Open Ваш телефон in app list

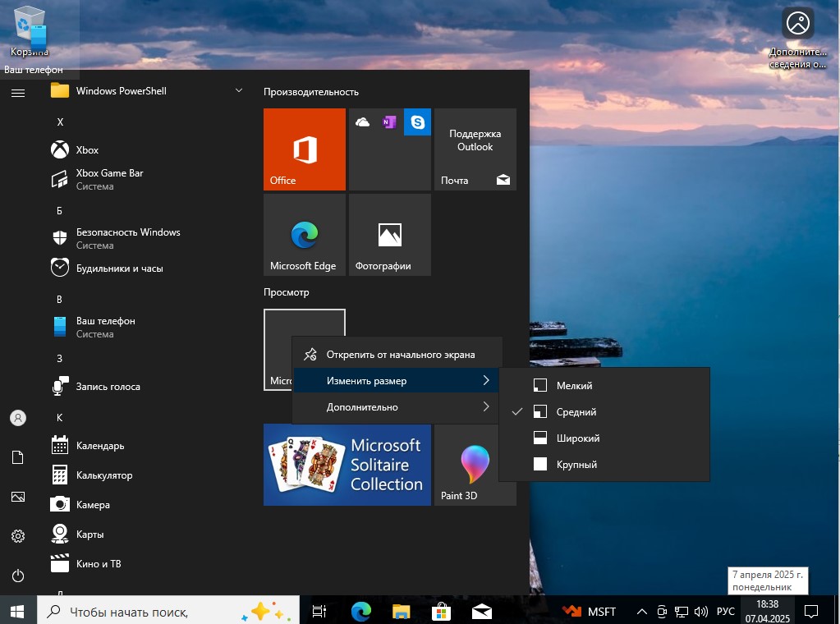click(147, 327)
